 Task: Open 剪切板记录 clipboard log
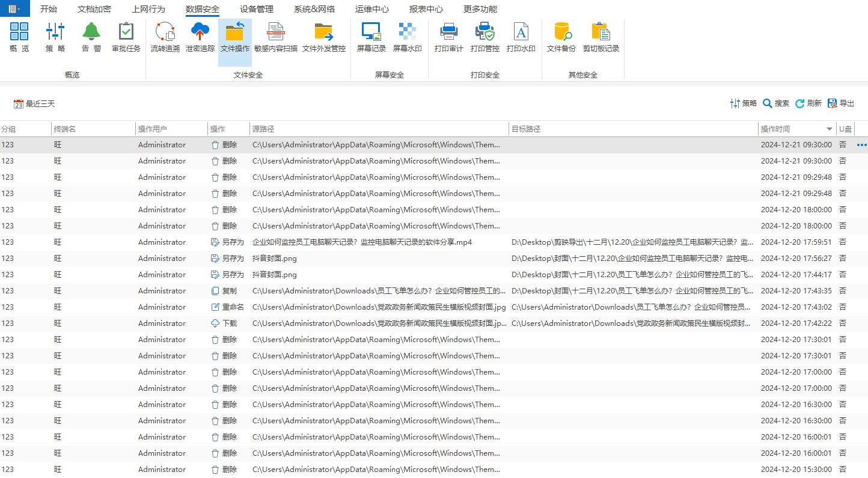pyautogui.click(x=601, y=37)
